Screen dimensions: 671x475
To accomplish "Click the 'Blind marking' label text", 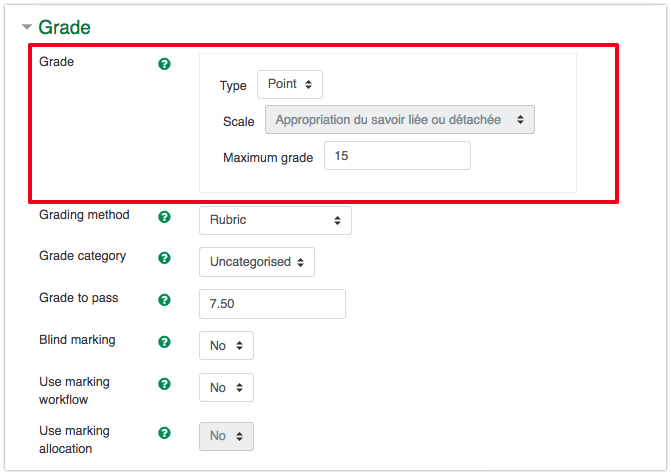I will (77, 340).
